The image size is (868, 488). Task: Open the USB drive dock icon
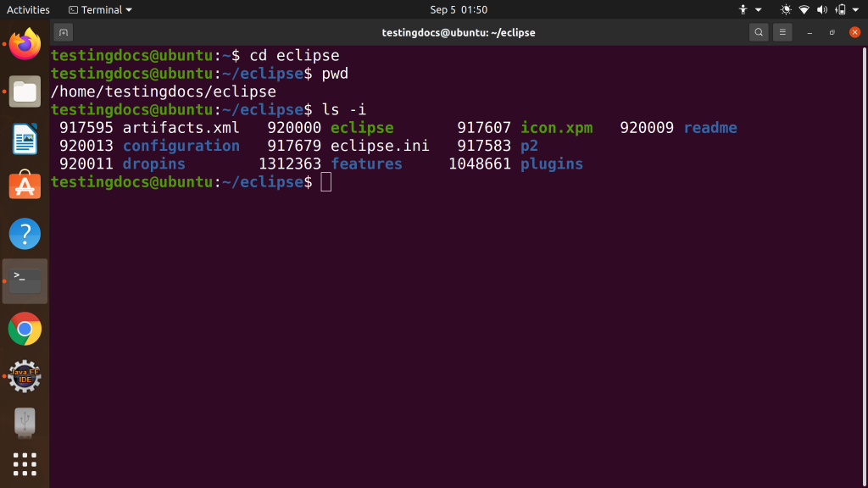25,424
